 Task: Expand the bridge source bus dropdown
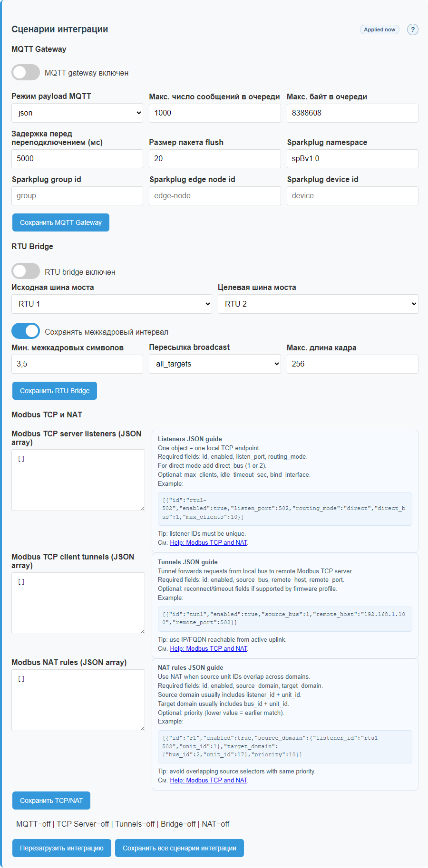(112, 304)
